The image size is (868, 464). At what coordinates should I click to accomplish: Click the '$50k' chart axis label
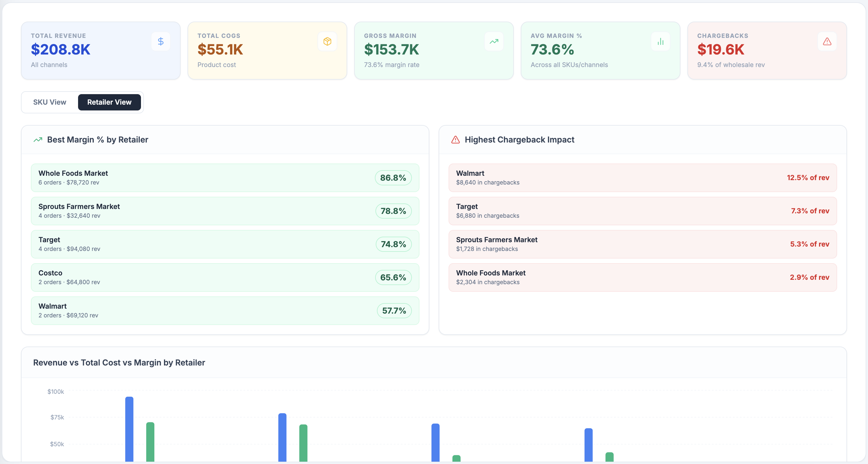[x=57, y=444]
